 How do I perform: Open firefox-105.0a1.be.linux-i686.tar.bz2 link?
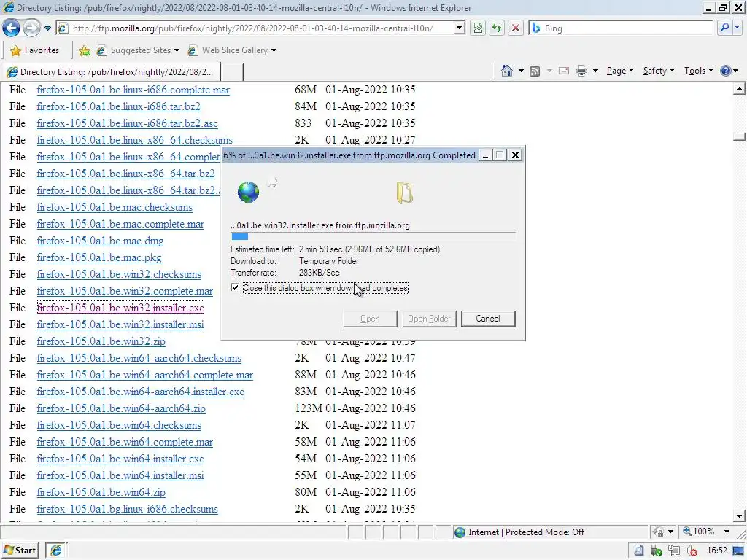point(119,106)
